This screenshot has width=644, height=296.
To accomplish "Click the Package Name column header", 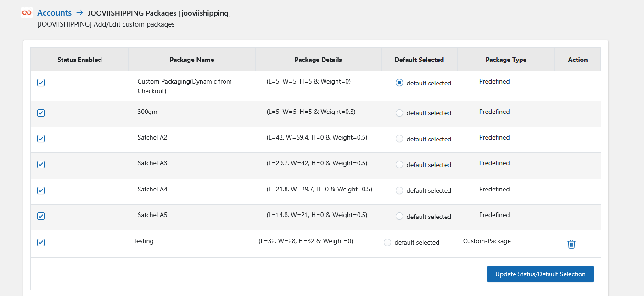I will [x=192, y=60].
